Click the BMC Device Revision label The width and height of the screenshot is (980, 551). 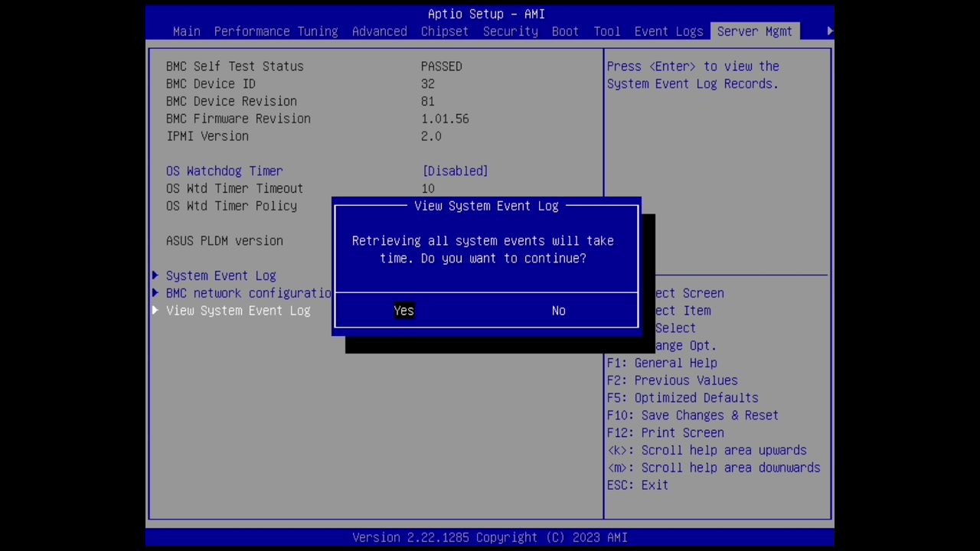click(x=231, y=101)
